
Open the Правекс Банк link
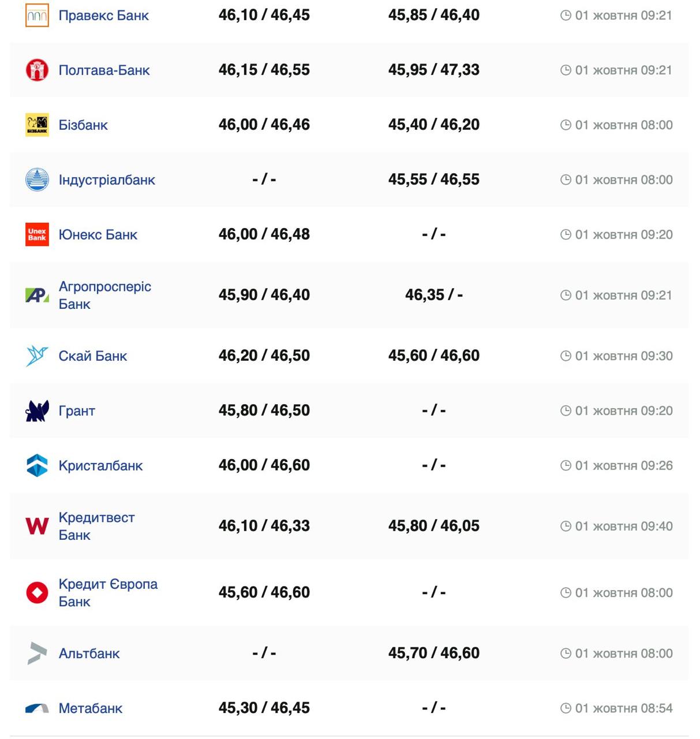pyautogui.click(x=103, y=16)
